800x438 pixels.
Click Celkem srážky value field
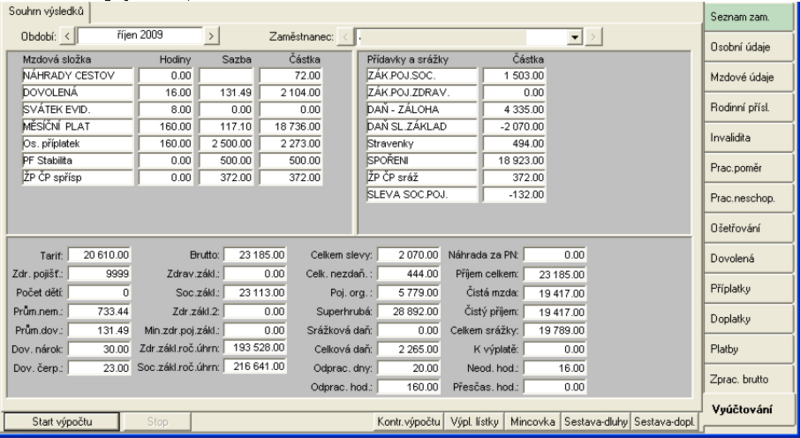tap(555, 331)
